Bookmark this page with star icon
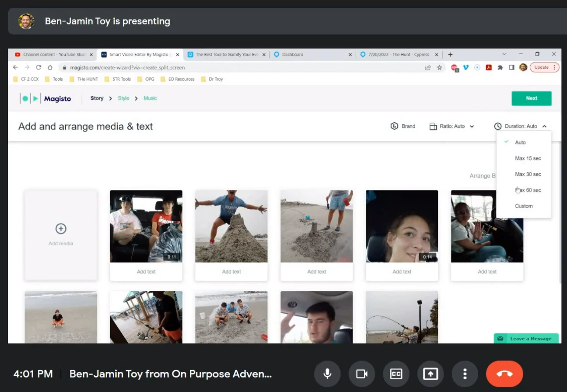 [439, 67]
